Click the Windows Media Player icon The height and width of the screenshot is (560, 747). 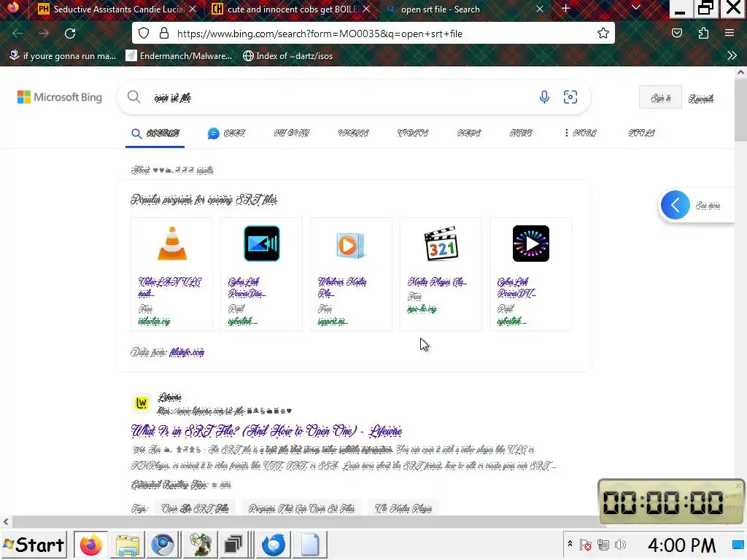pos(351,245)
